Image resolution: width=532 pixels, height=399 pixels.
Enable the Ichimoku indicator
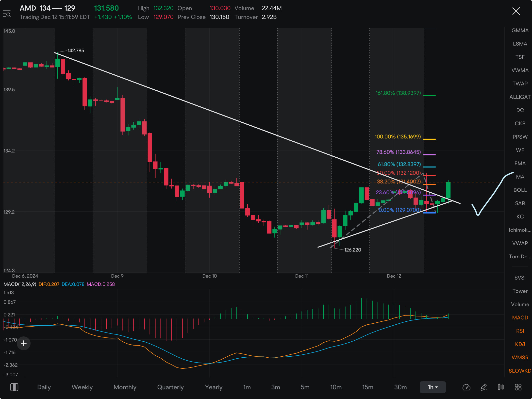click(x=520, y=230)
